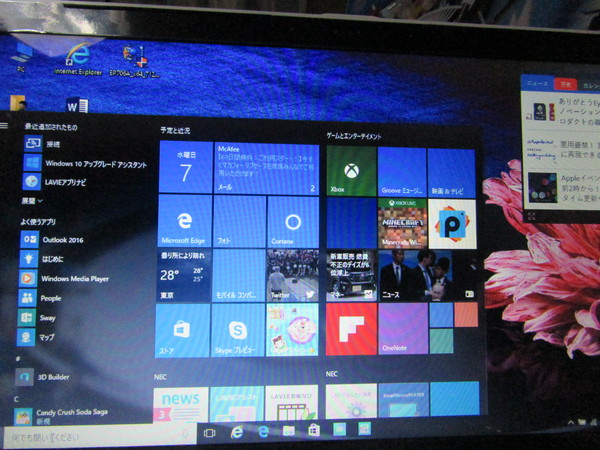Viewport: 600px width, 450px height.
Task: Open the SmartVision/PLAYER tile
Action: click(403, 400)
